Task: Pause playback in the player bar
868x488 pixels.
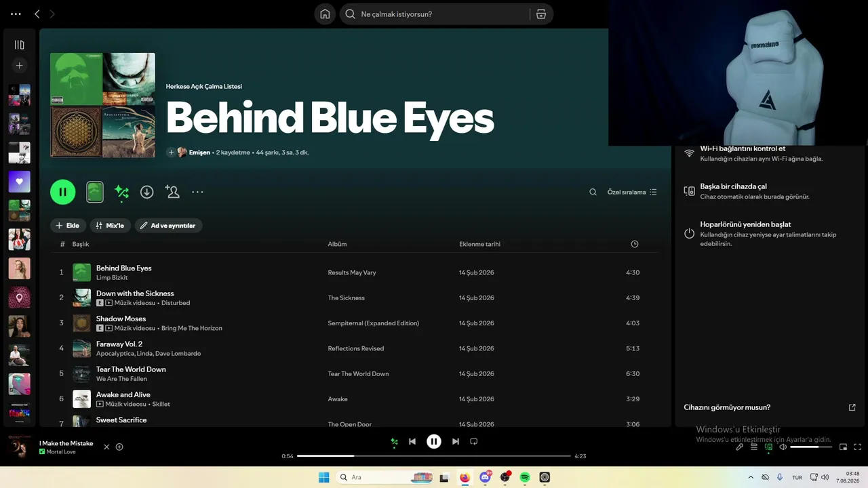Action: tap(434, 442)
